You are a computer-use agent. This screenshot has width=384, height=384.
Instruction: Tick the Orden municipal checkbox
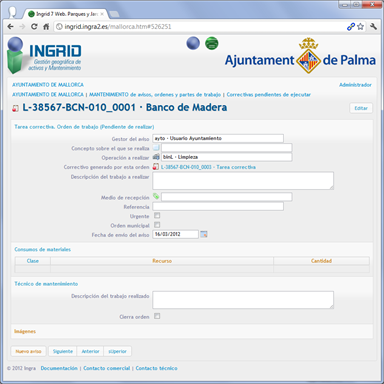pyautogui.click(x=157, y=225)
